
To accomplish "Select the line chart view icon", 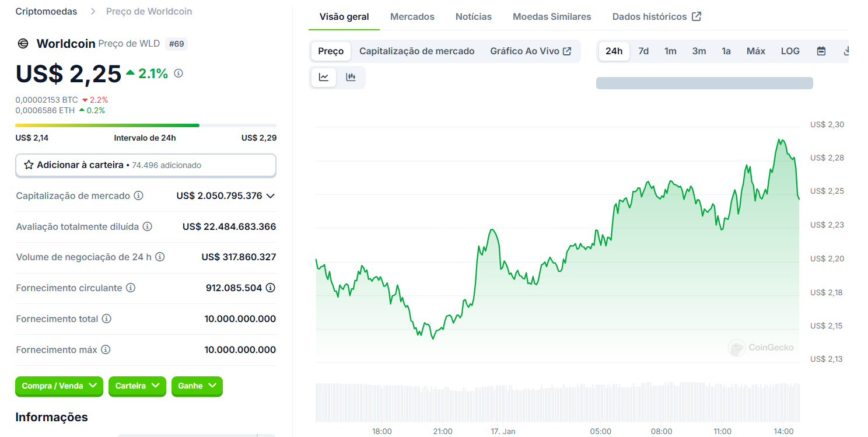I will 324,77.
